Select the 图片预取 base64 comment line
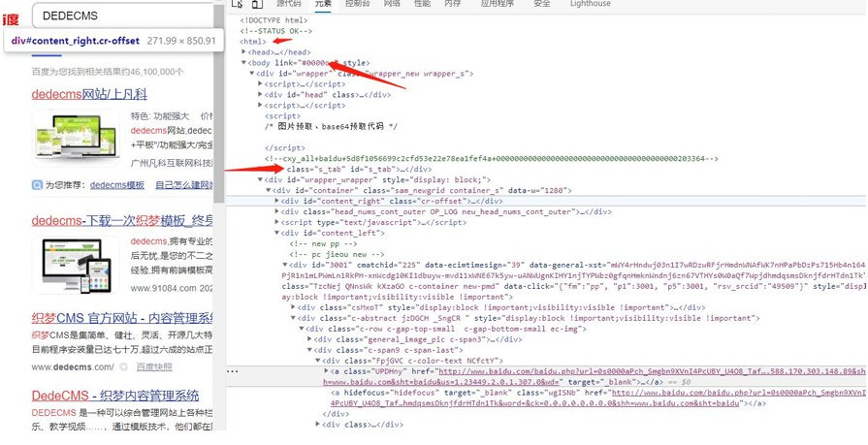The width and height of the screenshot is (868, 445). (x=332, y=127)
